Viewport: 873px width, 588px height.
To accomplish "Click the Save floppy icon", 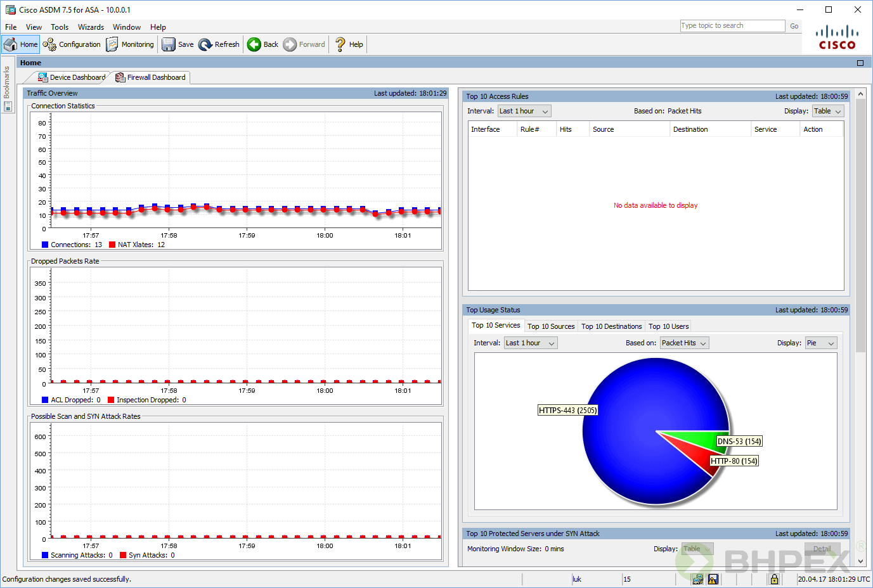I will (x=169, y=44).
